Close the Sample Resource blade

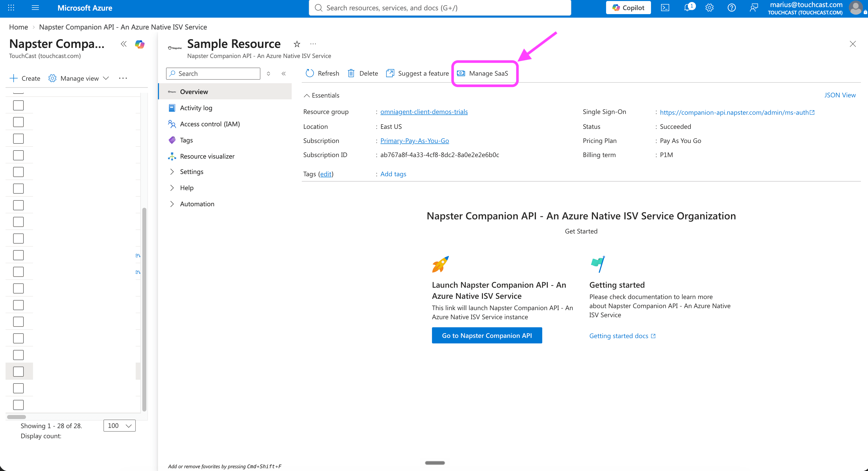click(853, 44)
